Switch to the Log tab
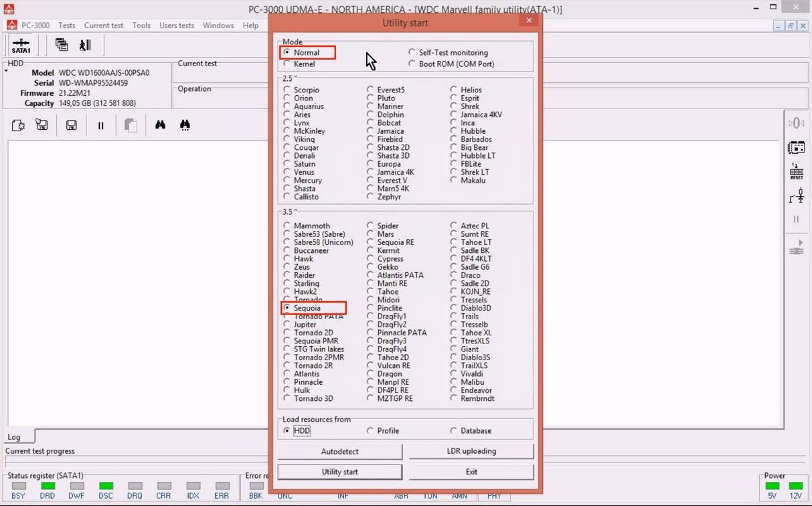The width and height of the screenshot is (812, 506). coord(14,437)
